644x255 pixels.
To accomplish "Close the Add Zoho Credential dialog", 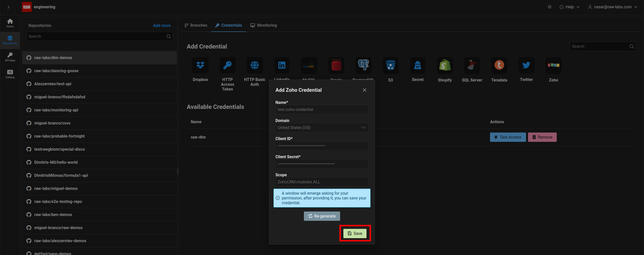I will click(365, 90).
